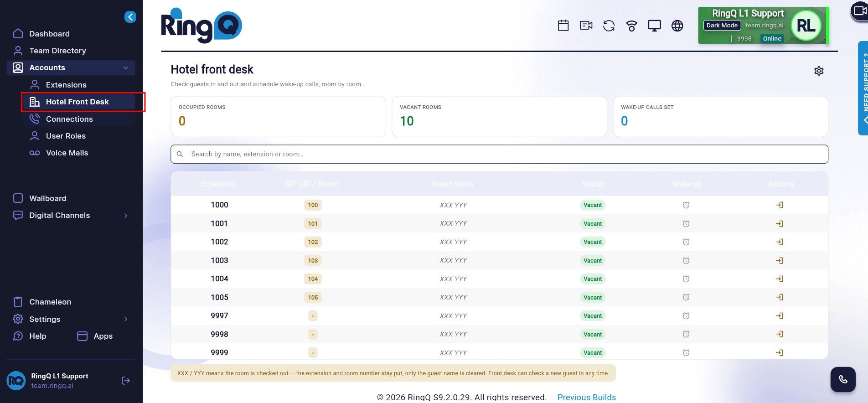Open the globe language icon
This screenshot has width=868, height=403.
pos(677,26)
